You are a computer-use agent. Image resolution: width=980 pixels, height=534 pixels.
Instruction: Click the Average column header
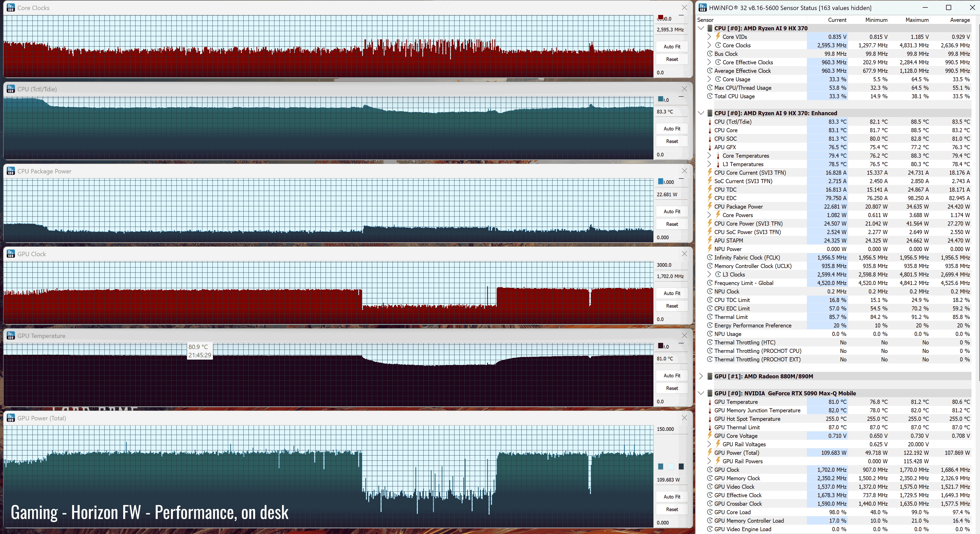(960, 20)
